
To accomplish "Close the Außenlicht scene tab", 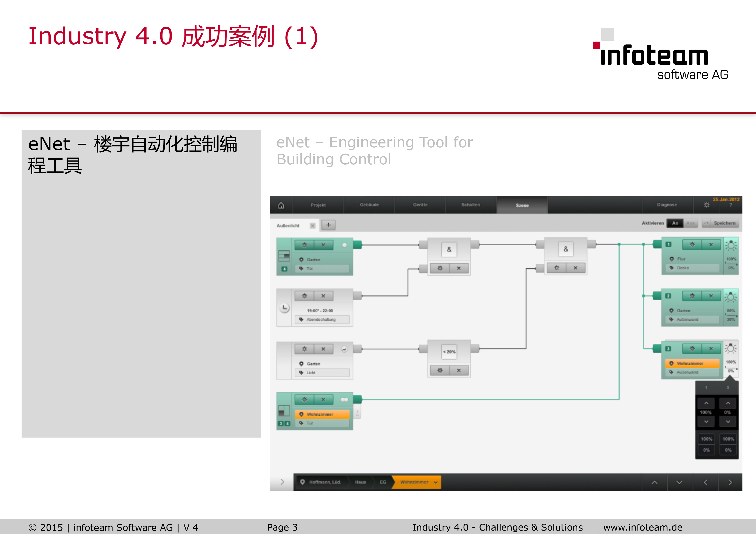I will click(312, 226).
